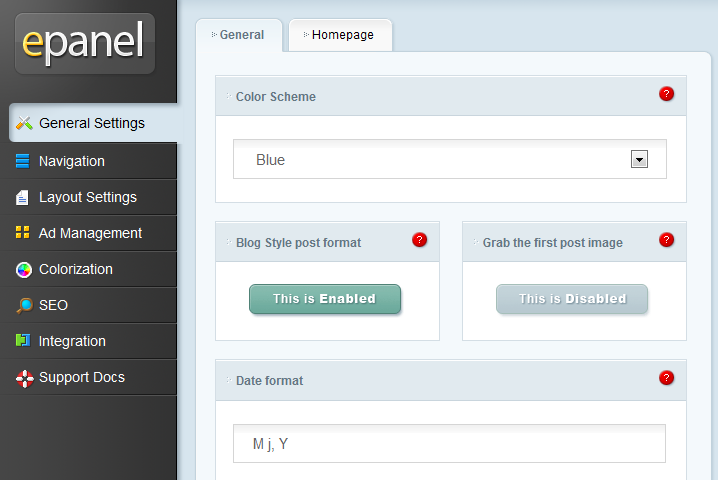Open help for Date format

tap(666, 378)
